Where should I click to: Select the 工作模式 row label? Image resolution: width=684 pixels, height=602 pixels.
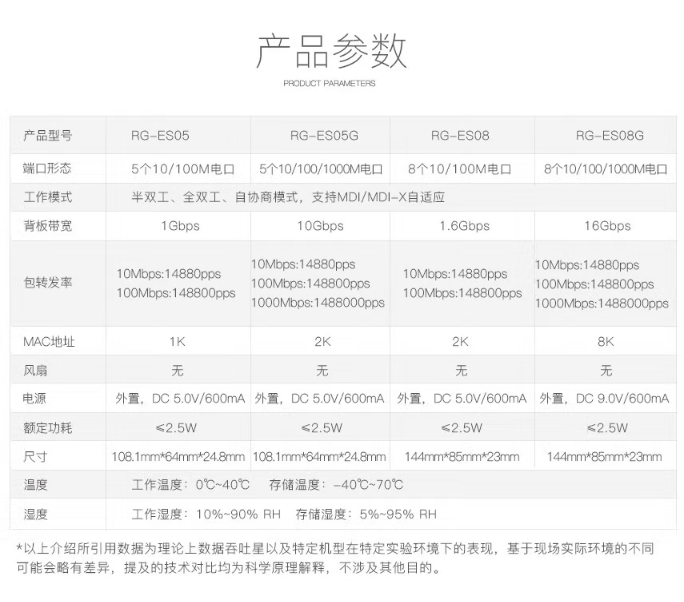[48, 197]
